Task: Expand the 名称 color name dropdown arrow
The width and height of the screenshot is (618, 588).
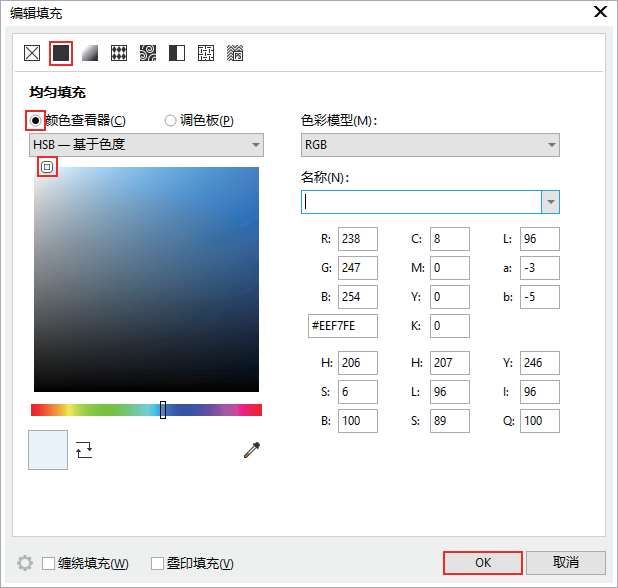Action: pos(551,202)
